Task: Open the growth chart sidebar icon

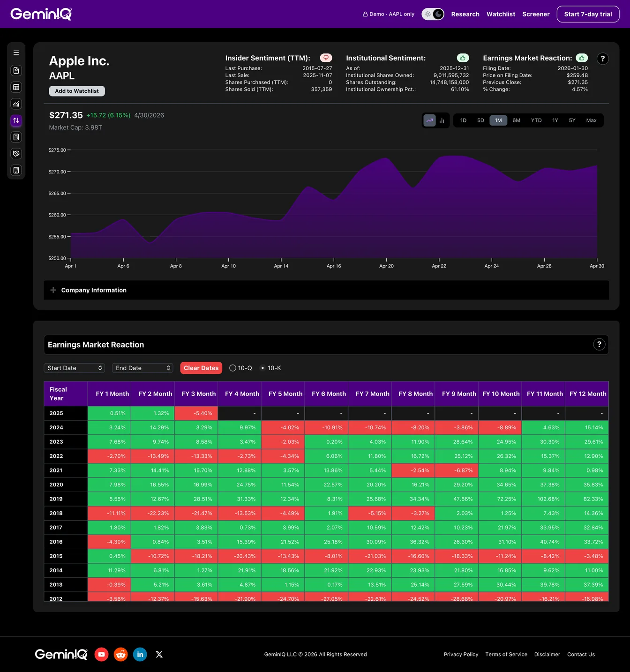Action: 16,104
